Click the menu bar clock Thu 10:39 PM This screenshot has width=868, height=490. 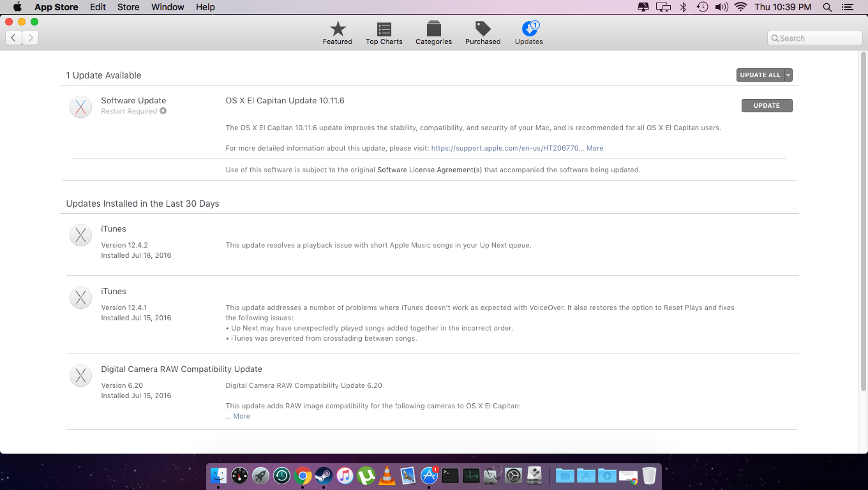point(782,7)
